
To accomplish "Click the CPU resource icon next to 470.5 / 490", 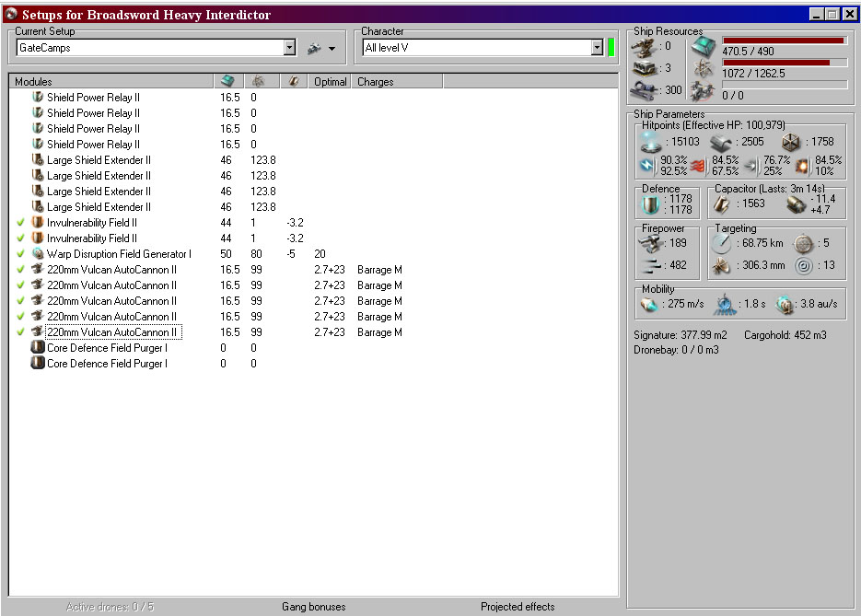I will click(704, 47).
